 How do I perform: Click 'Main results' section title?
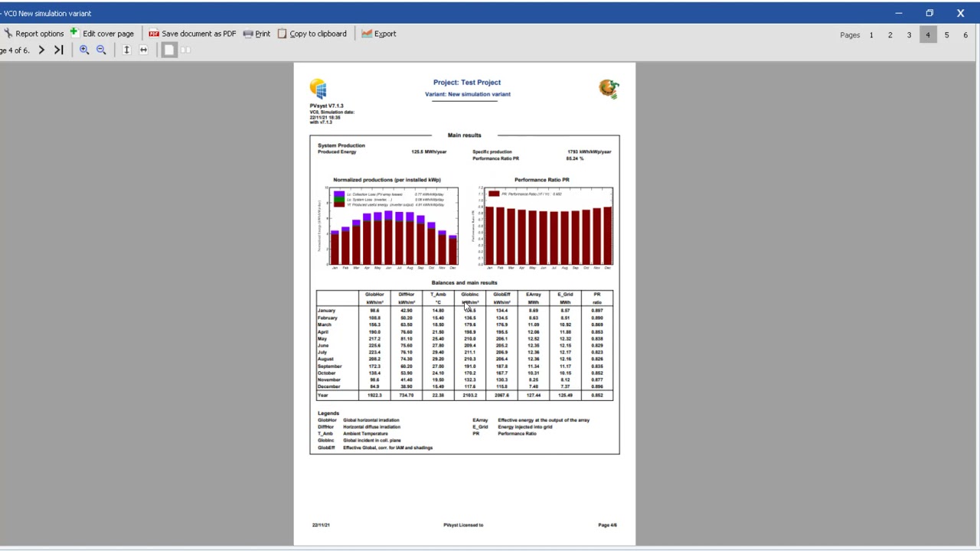click(x=465, y=135)
